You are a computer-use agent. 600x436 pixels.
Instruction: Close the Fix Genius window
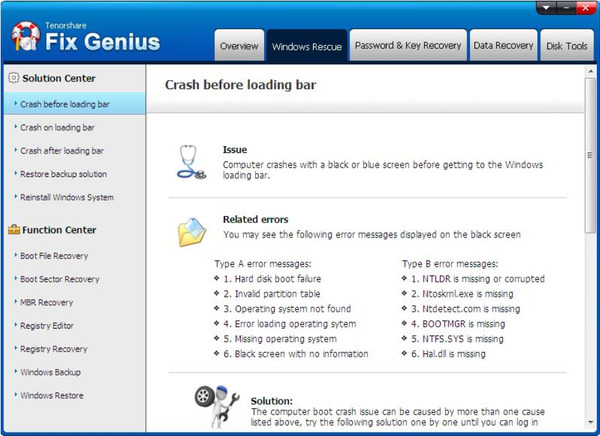(583, 7)
